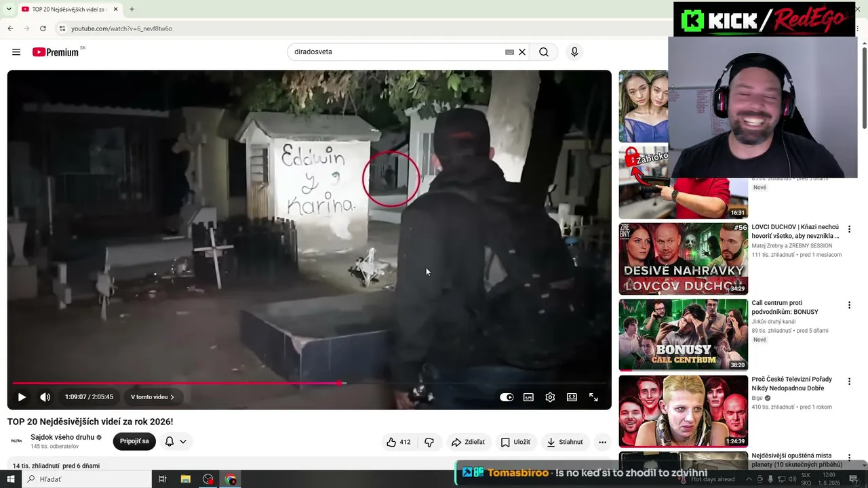Viewport: 868px width, 488px height.
Task: Open the 16:31 video thumbnail
Action: point(683,182)
